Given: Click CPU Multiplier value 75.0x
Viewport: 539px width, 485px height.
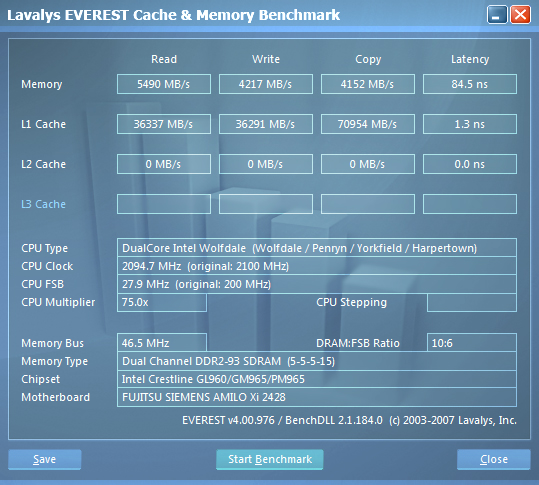Looking at the screenshot, I should (162, 302).
